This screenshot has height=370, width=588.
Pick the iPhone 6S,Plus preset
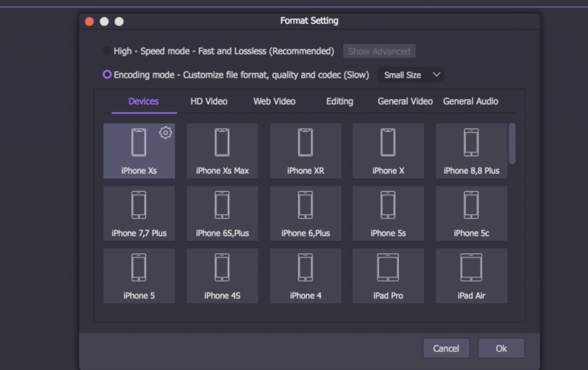222,213
